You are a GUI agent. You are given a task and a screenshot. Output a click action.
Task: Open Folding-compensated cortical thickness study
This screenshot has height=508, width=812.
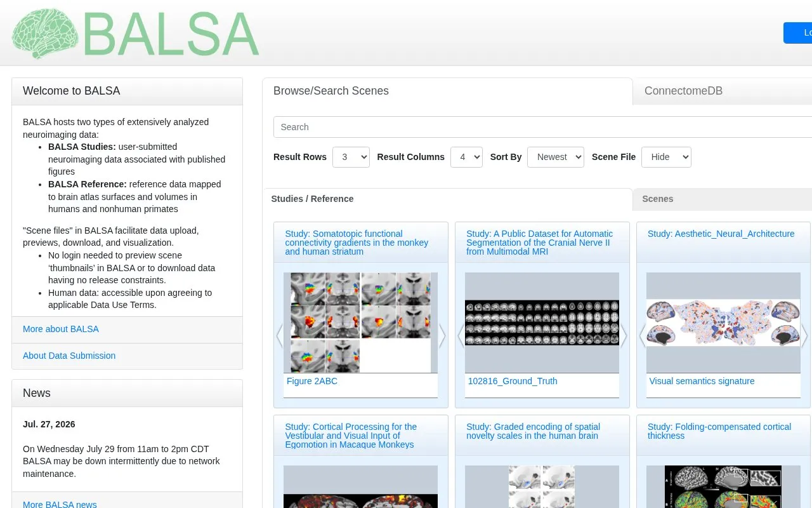pos(719,431)
